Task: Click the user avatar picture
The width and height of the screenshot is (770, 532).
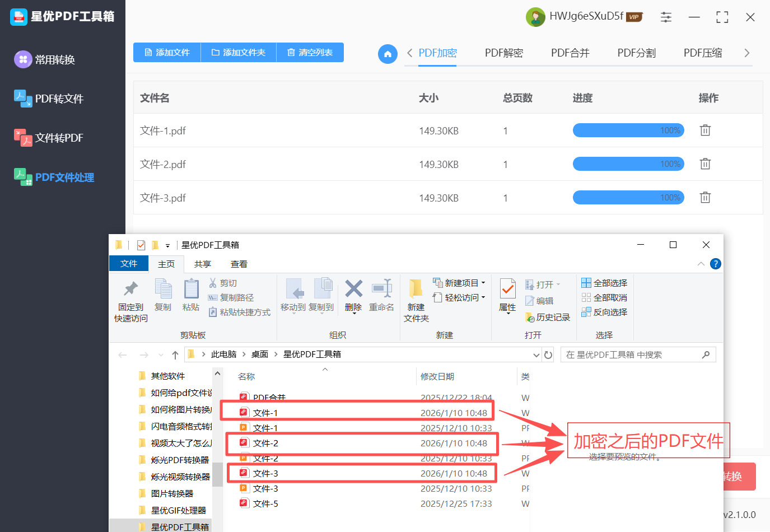Action: click(x=535, y=17)
